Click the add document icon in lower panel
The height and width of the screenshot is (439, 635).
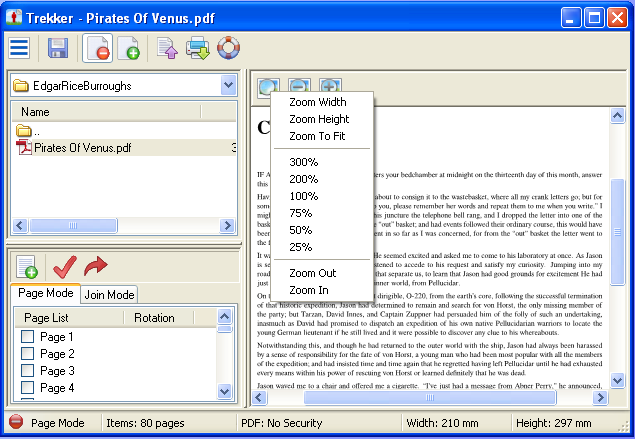pyautogui.click(x=27, y=266)
